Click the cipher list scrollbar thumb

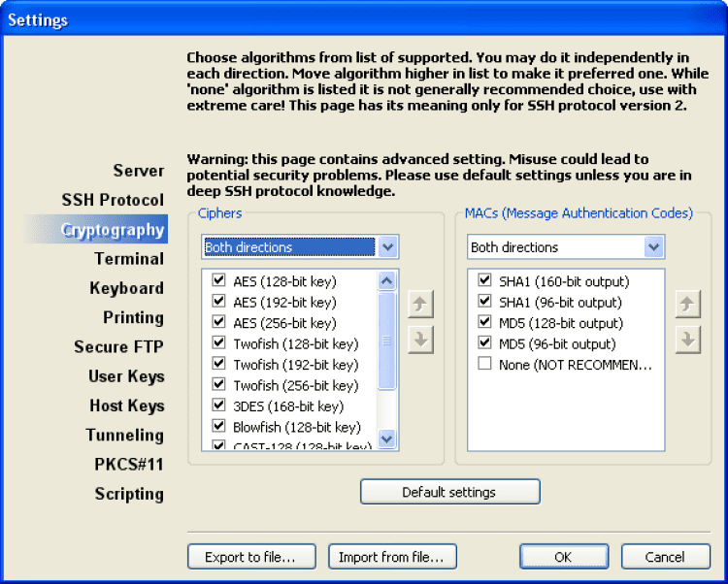[x=386, y=341]
